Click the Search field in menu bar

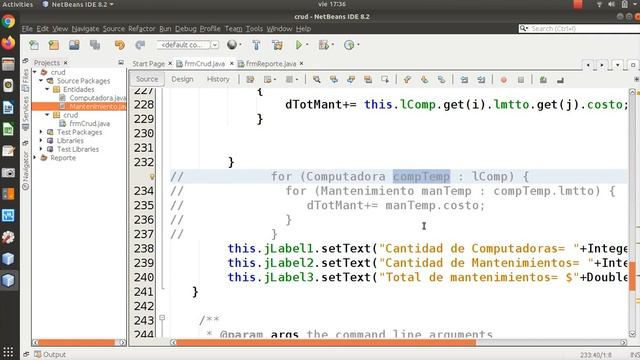(580, 29)
